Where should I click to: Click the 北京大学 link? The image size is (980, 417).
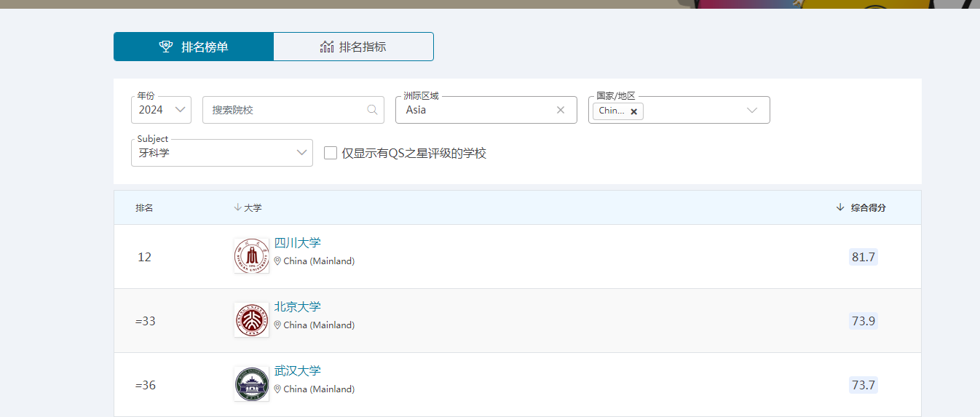coord(297,307)
